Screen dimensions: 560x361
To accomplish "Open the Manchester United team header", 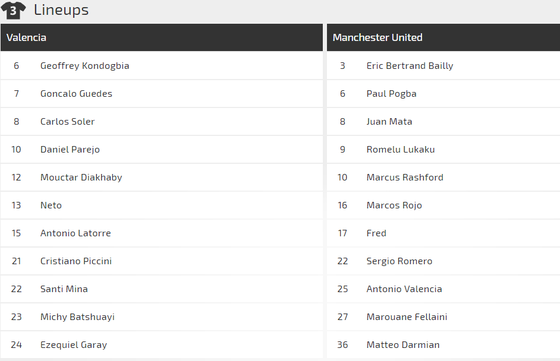I will (x=443, y=37).
